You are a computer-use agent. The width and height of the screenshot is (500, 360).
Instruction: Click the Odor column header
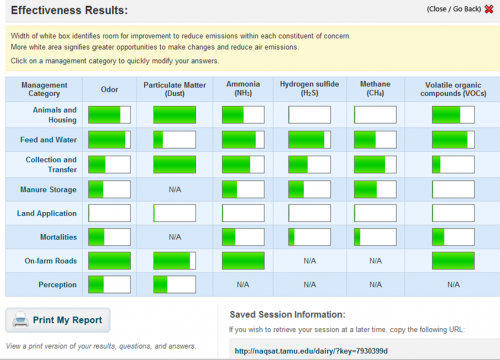[109, 89]
